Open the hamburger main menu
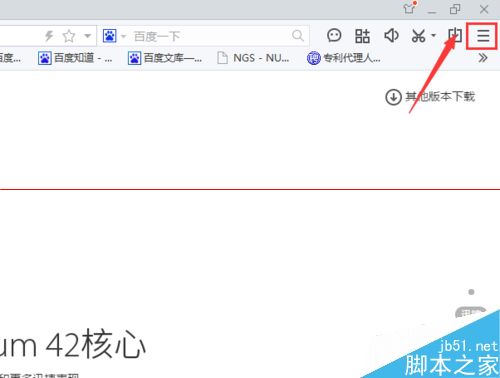 pos(483,36)
